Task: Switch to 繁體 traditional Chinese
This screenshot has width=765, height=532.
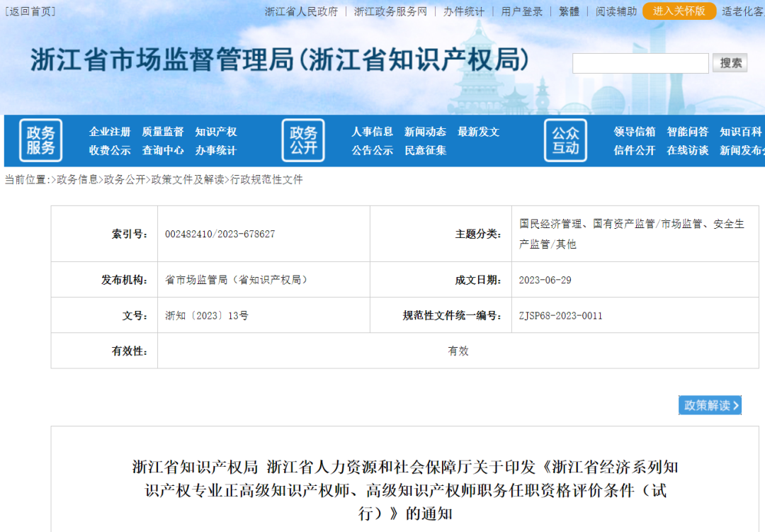Action: click(x=569, y=11)
